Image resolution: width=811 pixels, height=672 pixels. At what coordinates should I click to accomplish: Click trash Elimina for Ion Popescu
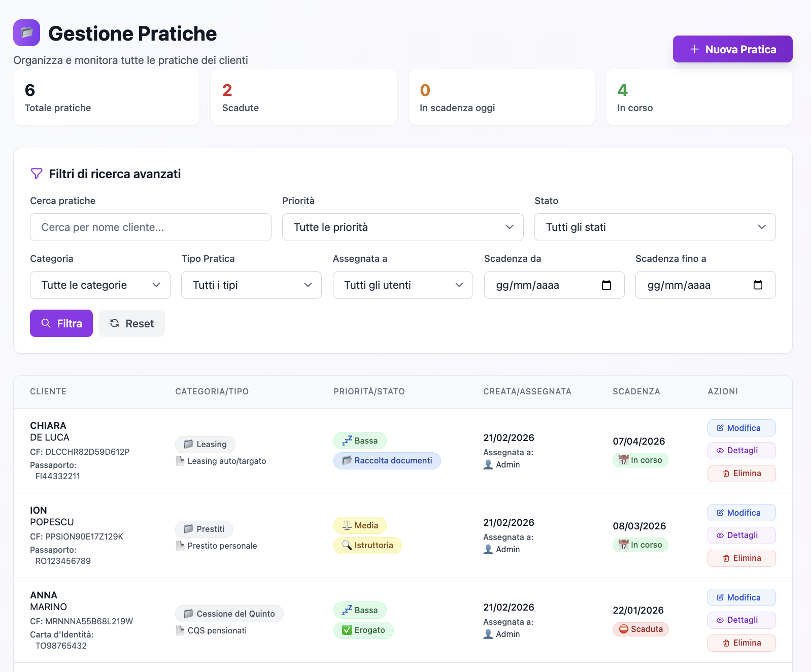tap(741, 558)
